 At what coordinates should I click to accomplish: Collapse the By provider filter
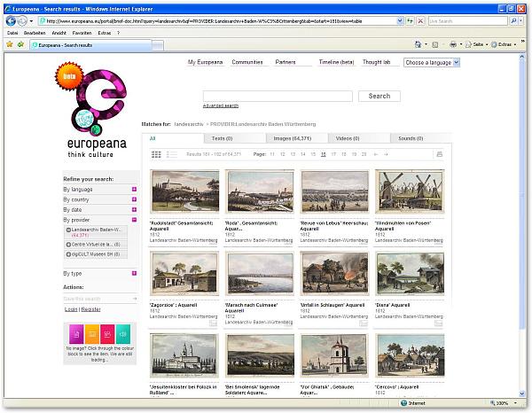tap(135, 220)
